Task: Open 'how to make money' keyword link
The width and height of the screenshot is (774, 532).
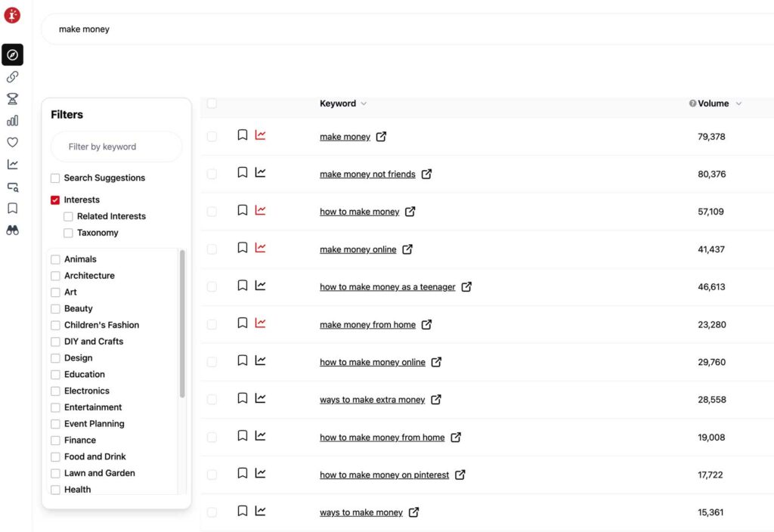Action: [359, 212]
